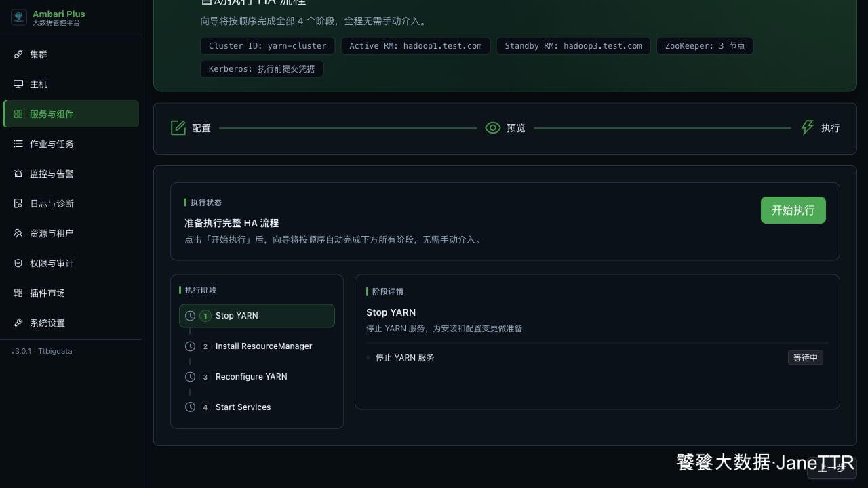
Task: Click the 主机 monitor icon in sidebar
Action: pyautogui.click(x=18, y=84)
